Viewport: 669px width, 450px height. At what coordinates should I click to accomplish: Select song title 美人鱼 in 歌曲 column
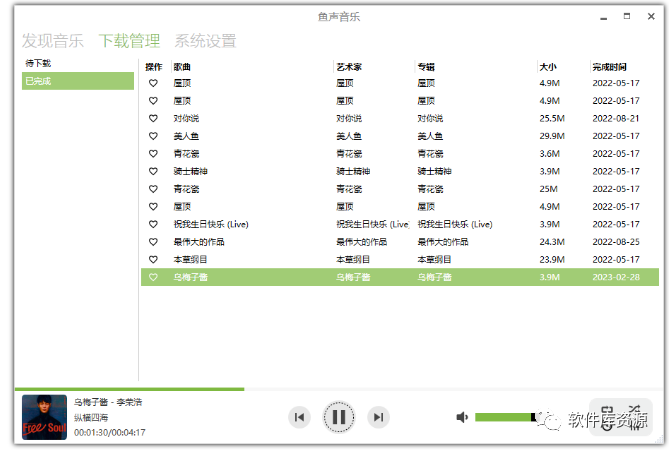tap(186, 136)
